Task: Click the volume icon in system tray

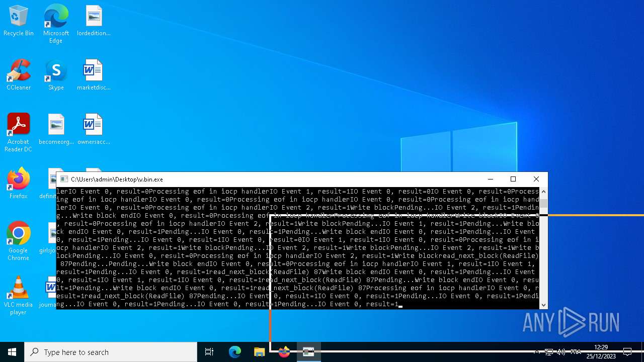Action: pos(561,352)
